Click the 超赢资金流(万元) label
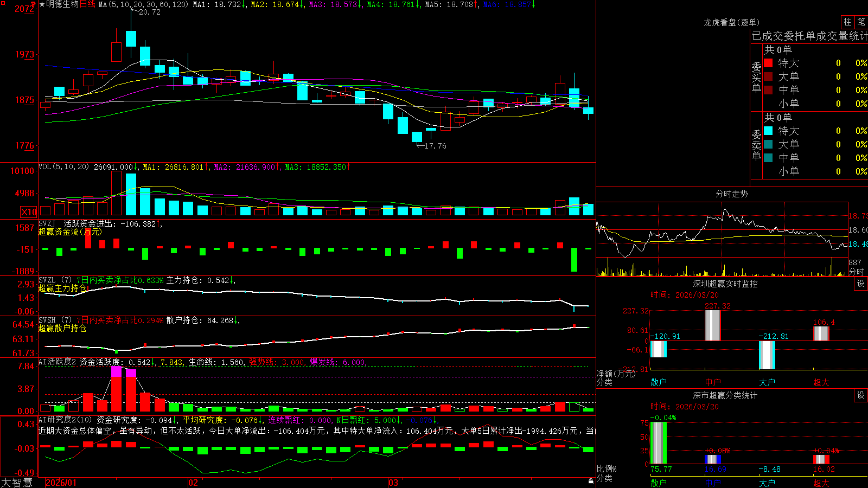Viewport: 868px width, 488px height. click(x=70, y=232)
